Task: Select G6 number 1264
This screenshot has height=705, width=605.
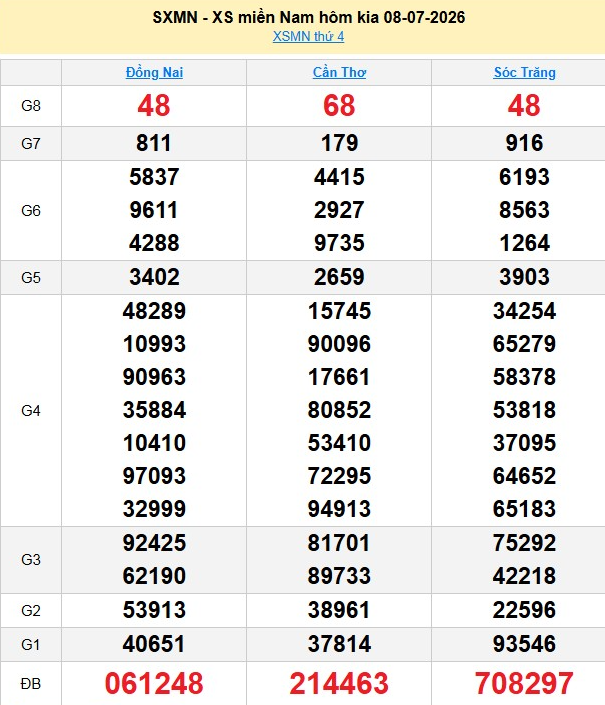Action: click(x=525, y=243)
